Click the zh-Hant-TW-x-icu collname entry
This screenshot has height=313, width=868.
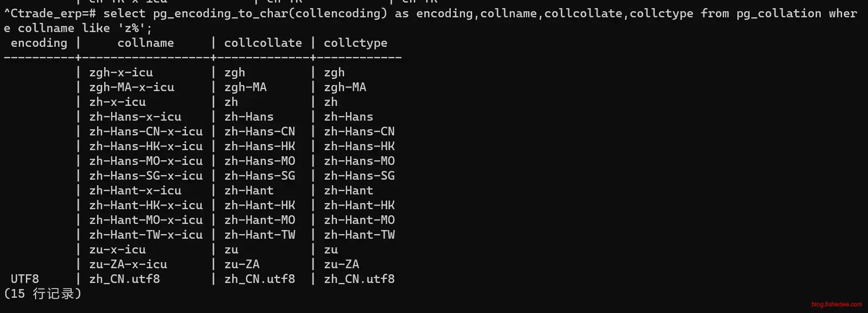(x=146, y=235)
